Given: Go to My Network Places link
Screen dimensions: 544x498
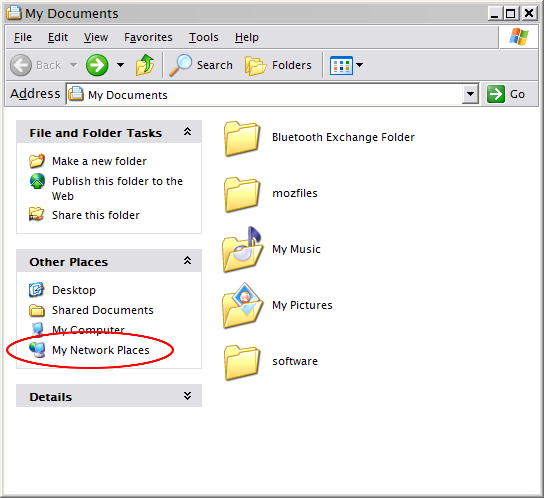Looking at the screenshot, I should 101,350.
